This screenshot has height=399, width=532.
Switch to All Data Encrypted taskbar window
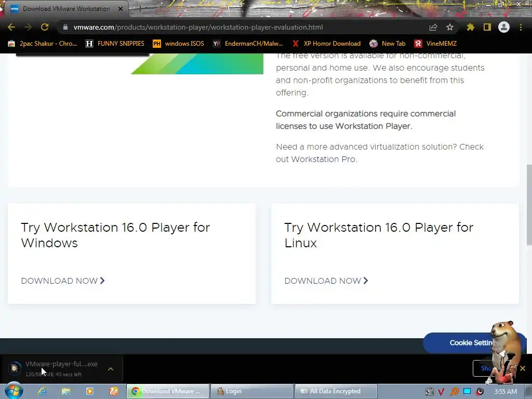(336, 391)
